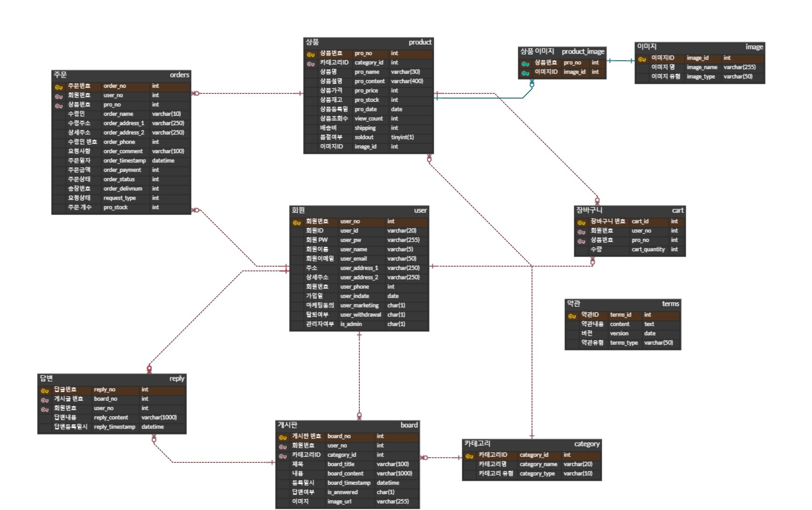The image size is (812, 510).
Task: Click the 'image_url' column in board
Action: tap(339, 502)
